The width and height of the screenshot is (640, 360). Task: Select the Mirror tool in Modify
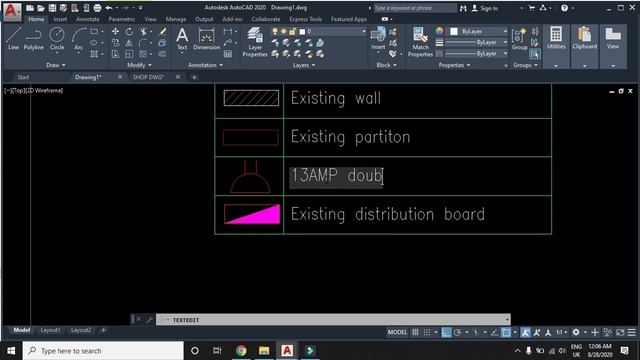(x=129, y=43)
